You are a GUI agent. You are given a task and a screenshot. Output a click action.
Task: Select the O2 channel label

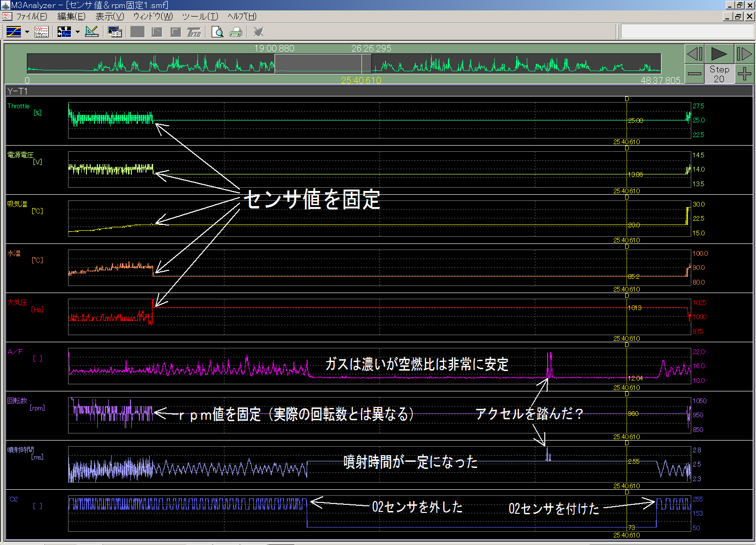14,499
